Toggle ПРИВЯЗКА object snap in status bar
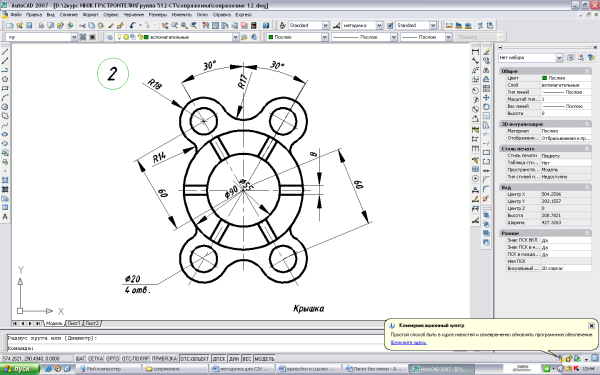The image size is (600, 375). [165, 359]
